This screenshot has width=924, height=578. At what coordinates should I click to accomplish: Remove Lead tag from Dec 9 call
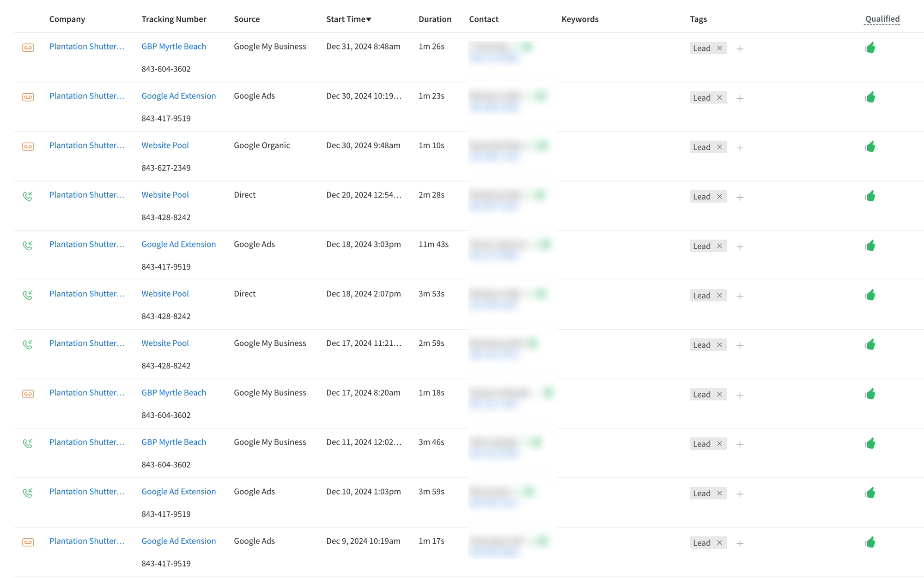tap(719, 543)
